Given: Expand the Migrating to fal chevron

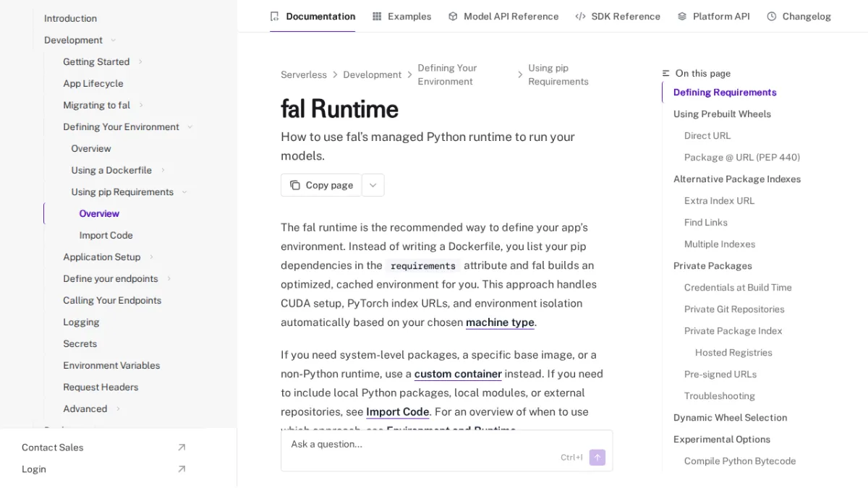Looking at the screenshot, I should click(141, 106).
